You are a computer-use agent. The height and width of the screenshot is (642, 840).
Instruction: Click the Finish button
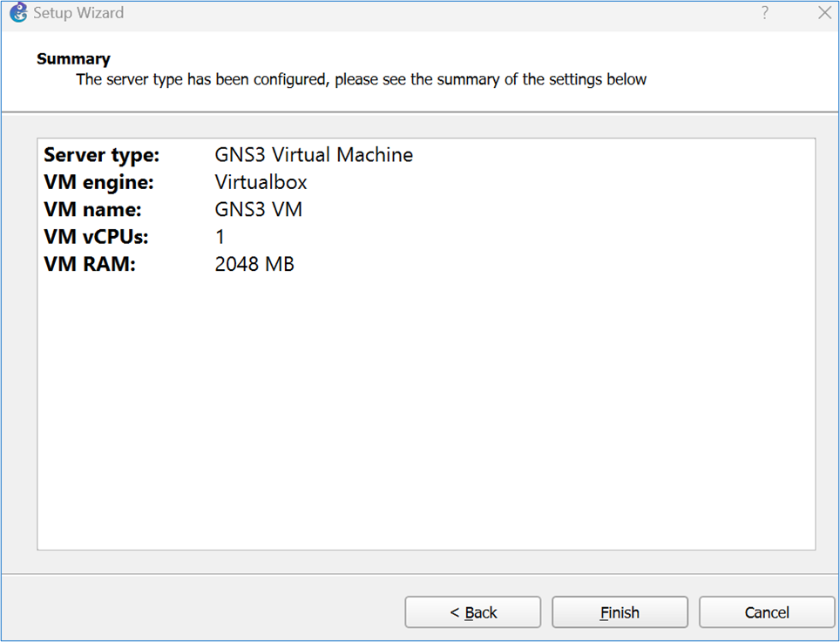[620, 612]
